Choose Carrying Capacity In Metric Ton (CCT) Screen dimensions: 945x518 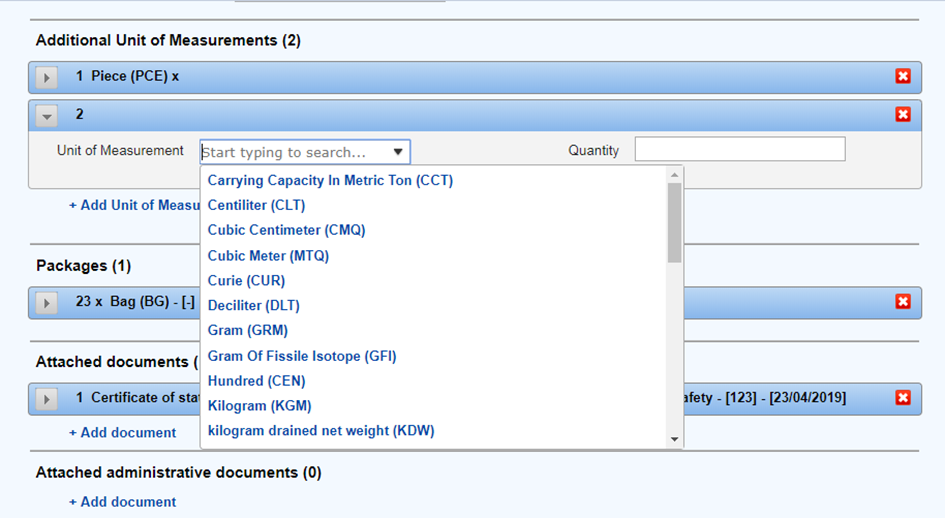click(x=330, y=181)
